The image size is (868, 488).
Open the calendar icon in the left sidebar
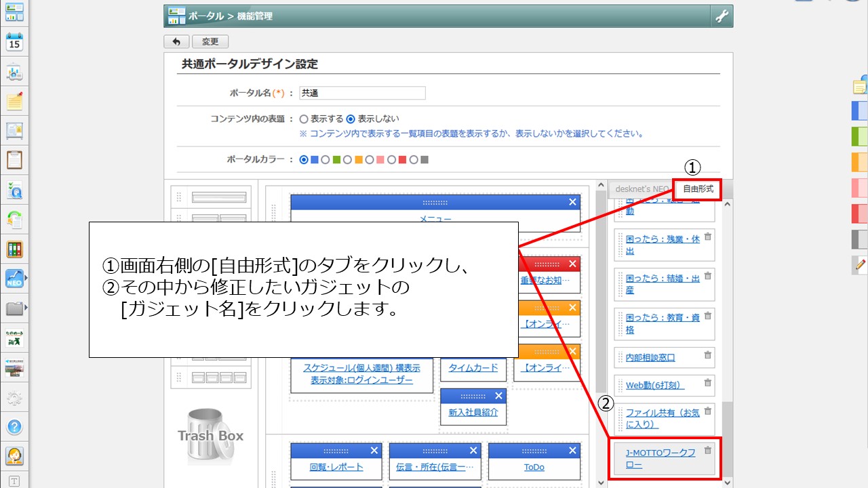pyautogui.click(x=14, y=42)
